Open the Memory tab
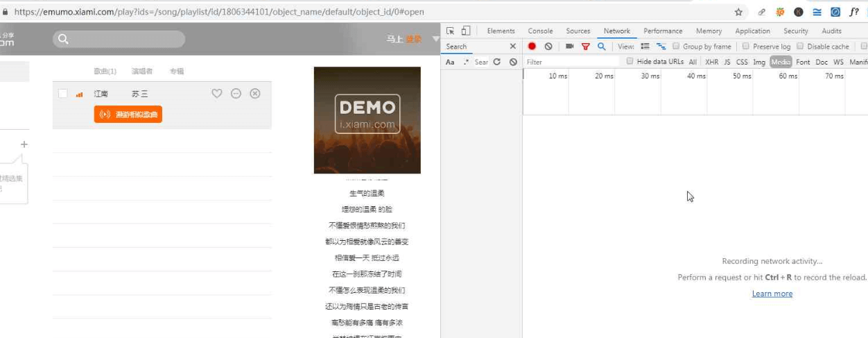This screenshot has width=868, height=338. [709, 31]
